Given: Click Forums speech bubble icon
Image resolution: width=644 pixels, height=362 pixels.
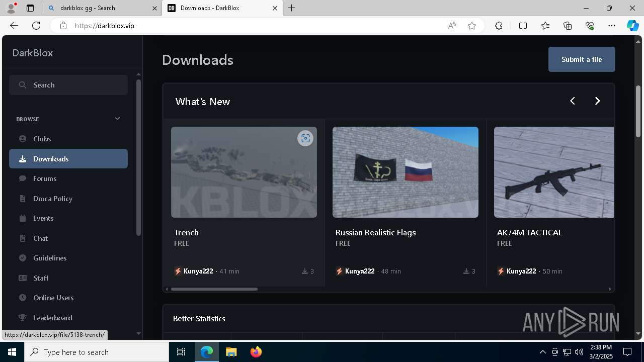Looking at the screenshot, I should (x=23, y=178).
